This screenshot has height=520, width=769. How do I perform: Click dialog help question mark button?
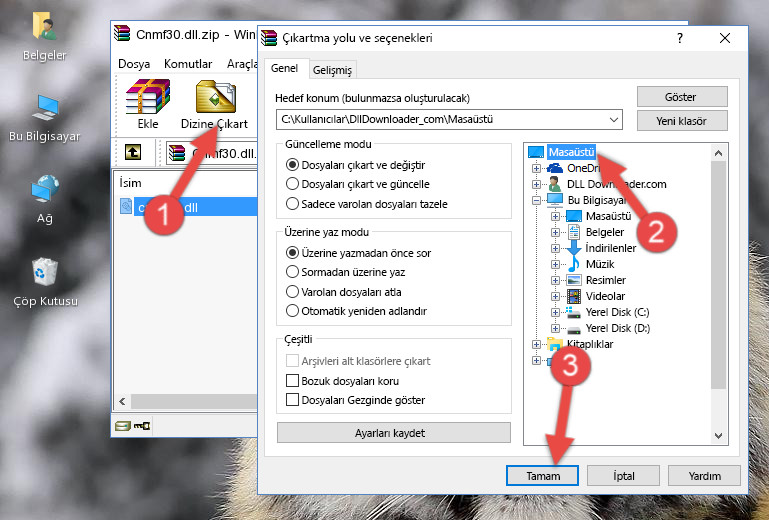coord(680,38)
